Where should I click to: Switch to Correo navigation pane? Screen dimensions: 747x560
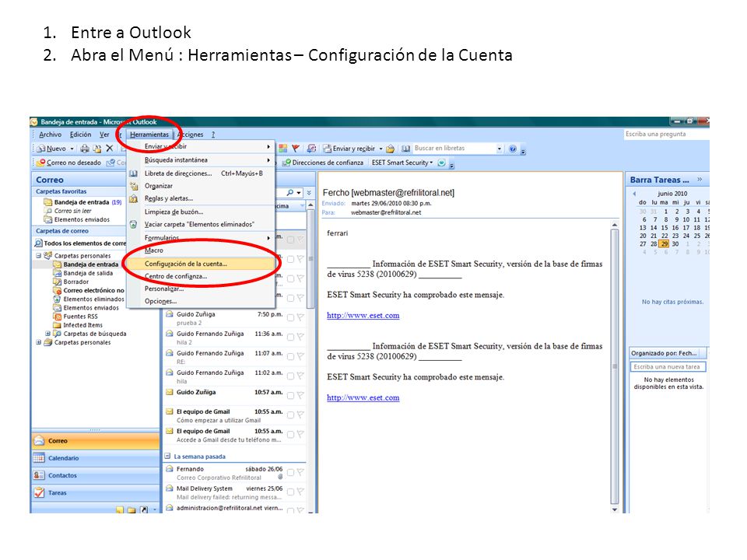pos(96,441)
